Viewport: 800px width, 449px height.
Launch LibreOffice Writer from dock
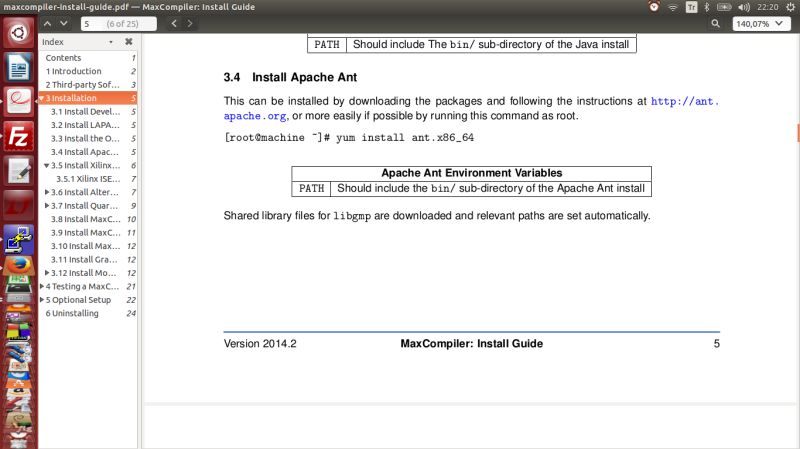pyautogui.click(x=19, y=67)
